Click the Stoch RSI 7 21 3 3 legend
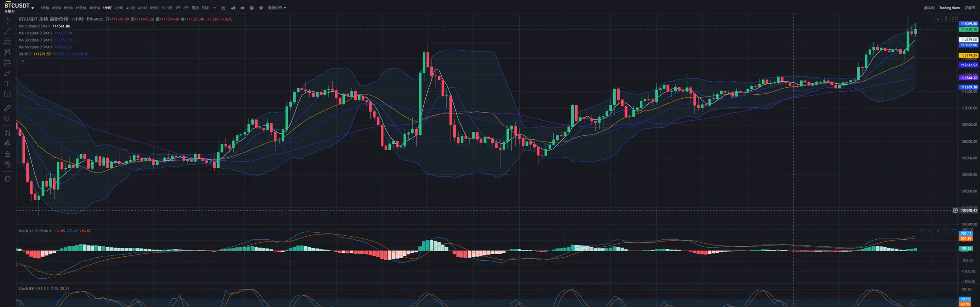This screenshot has height=307, width=980. pyautogui.click(x=44, y=289)
